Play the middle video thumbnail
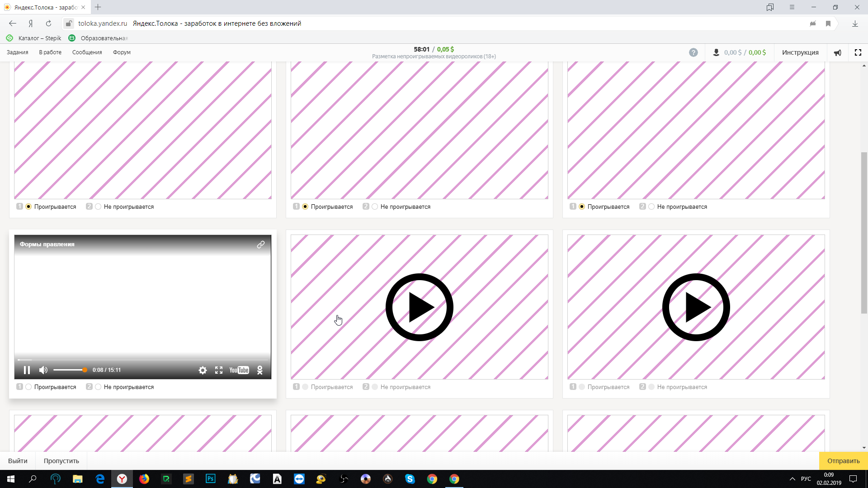 [x=419, y=307]
